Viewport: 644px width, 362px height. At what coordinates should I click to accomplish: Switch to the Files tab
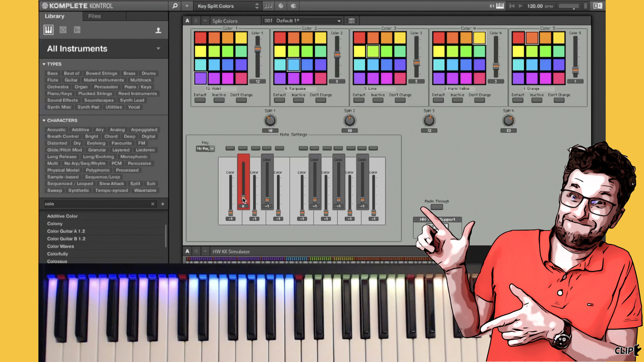[94, 16]
